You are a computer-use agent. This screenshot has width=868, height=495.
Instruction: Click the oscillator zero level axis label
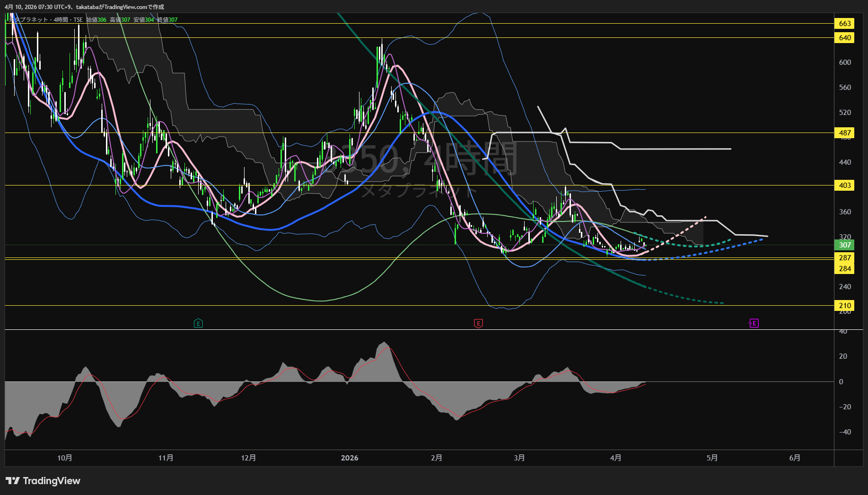pyautogui.click(x=841, y=382)
